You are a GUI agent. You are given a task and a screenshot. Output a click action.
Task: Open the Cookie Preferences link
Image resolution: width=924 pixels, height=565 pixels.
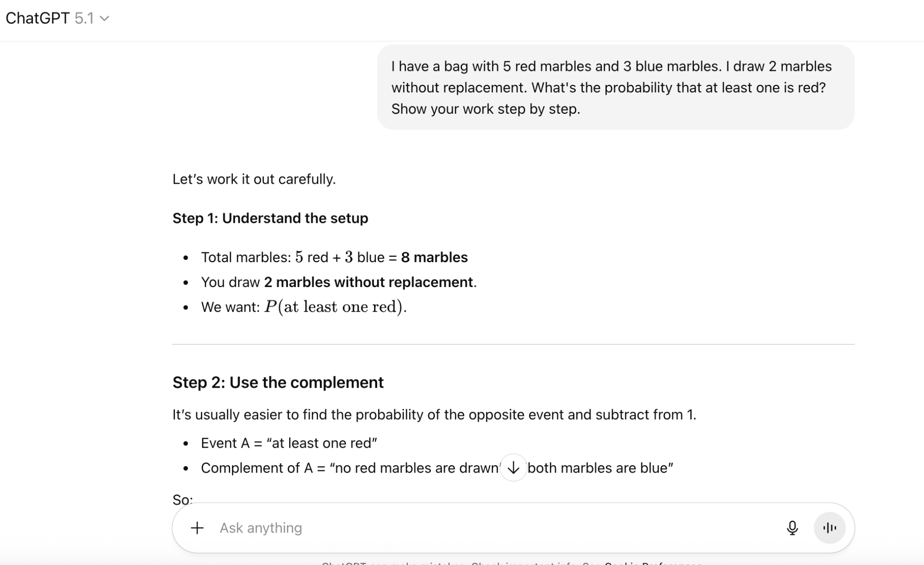tap(653, 563)
